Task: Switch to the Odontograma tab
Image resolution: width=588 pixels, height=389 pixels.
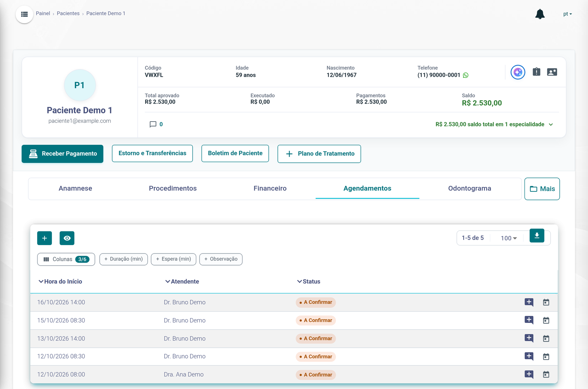Action: (470, 188)
